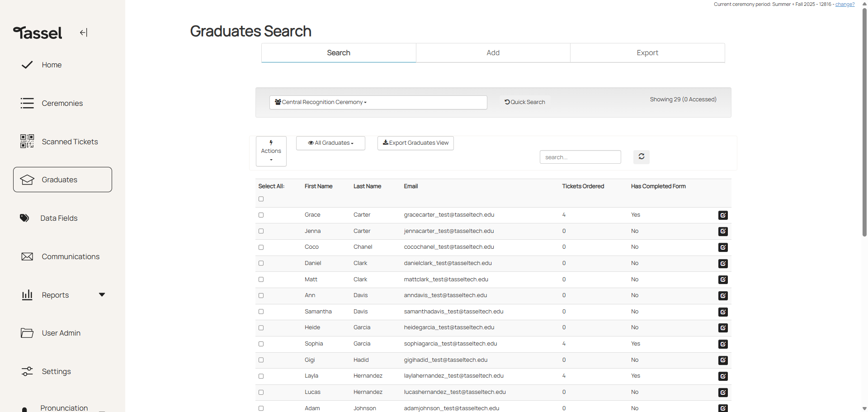Click the refresh icon next to search box
Viewport: 868px width, 412px height.
641,157
